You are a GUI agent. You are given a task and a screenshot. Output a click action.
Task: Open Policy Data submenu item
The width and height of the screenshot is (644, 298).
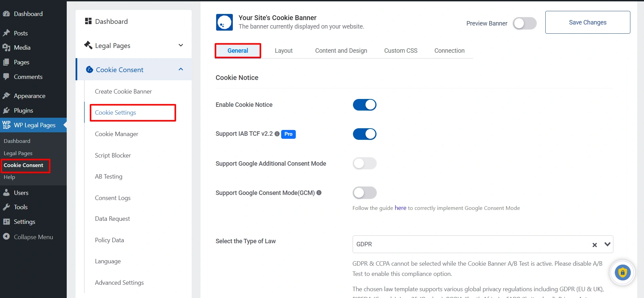click(x=109, y=240)
